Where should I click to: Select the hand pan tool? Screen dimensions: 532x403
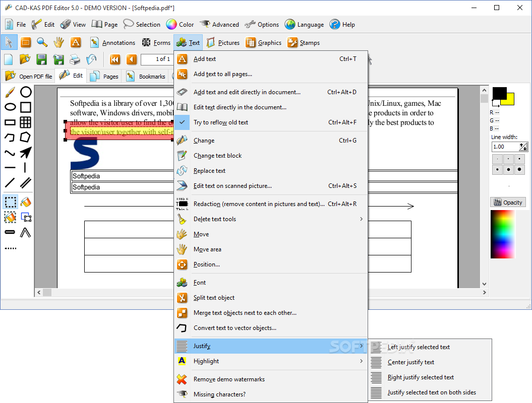tap(58, 42)
